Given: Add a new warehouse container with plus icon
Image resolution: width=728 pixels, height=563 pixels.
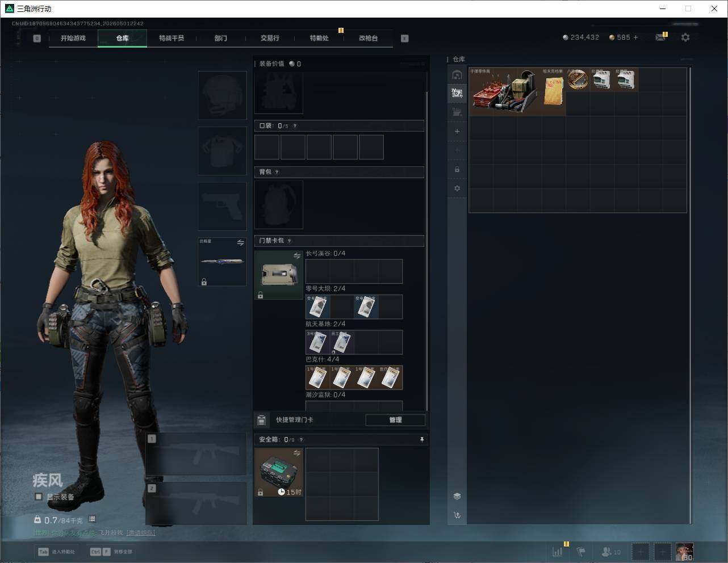Looking at the screenshot, I should point(457,131).
